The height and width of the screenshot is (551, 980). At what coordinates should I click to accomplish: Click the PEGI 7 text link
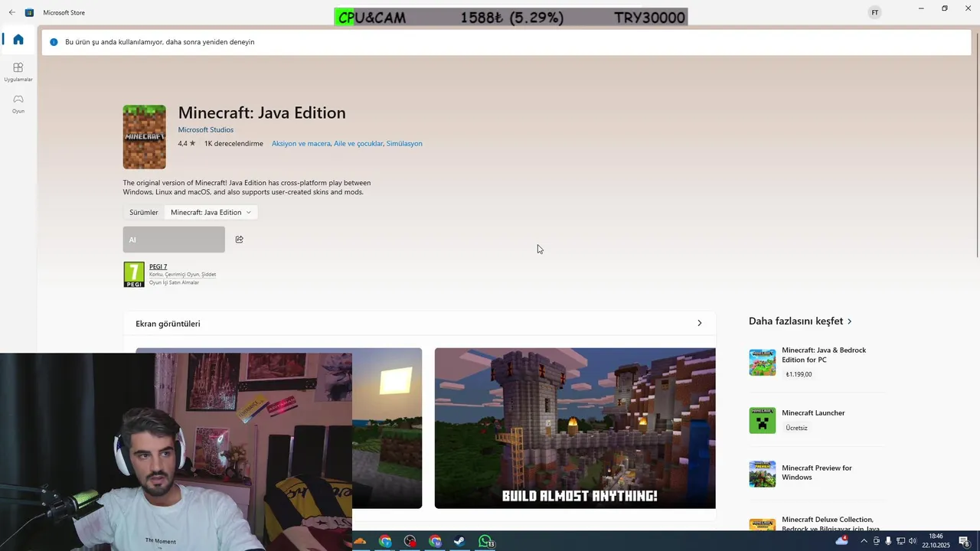click(x=158, y=266)
